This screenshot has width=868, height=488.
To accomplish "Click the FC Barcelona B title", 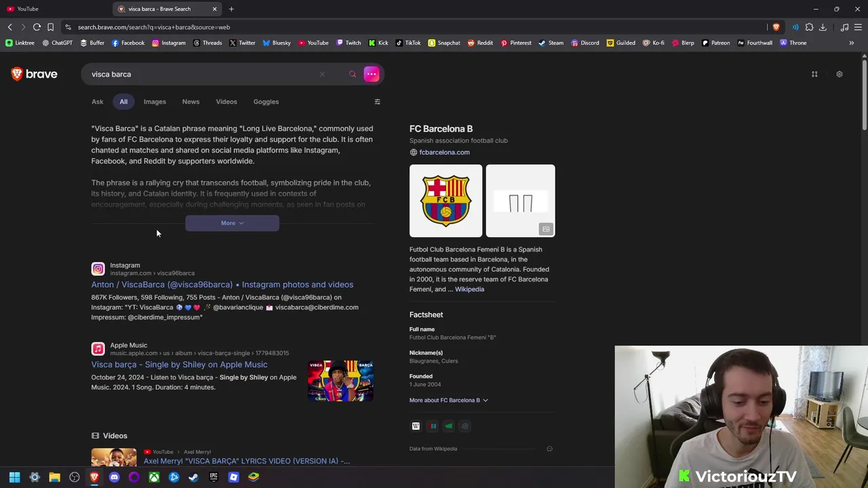I will [441, 129].
